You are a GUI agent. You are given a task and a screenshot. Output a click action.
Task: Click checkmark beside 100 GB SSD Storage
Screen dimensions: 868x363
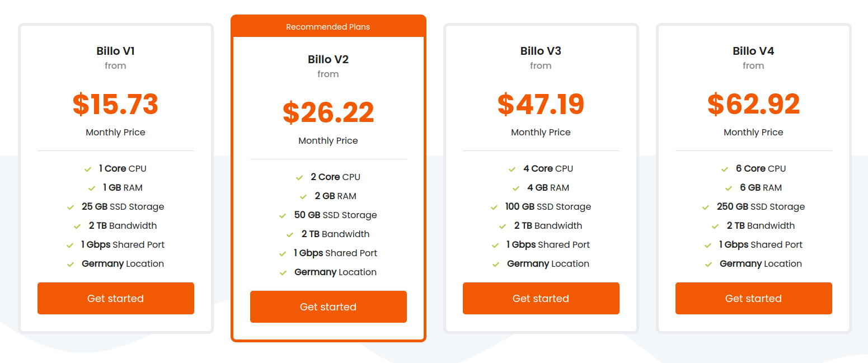(494, 207)
